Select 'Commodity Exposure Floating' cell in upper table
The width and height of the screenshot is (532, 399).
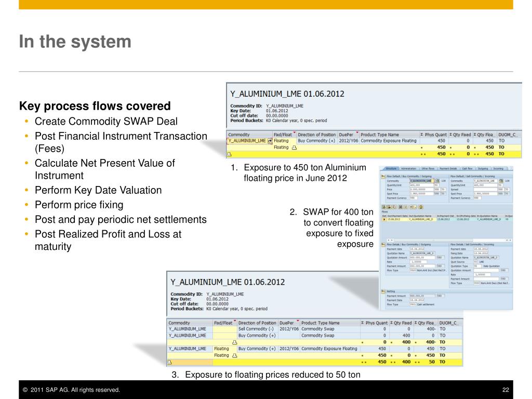pos(389,141)
